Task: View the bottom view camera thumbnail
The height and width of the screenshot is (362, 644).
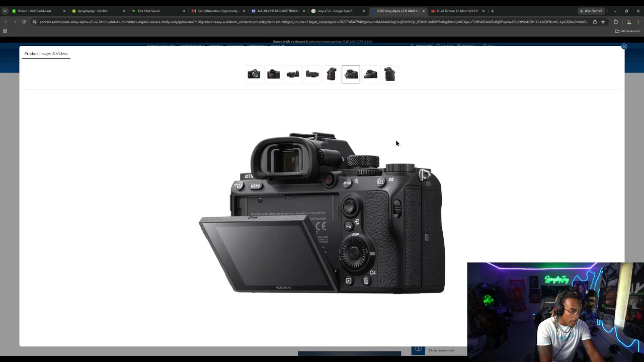Action: (312, 74)
